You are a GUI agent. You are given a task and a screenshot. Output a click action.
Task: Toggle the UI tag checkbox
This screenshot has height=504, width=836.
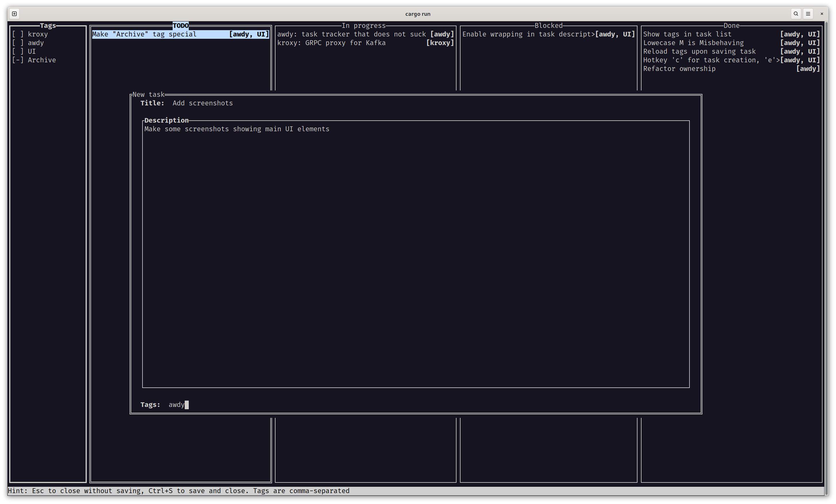[x=18, y=52]
